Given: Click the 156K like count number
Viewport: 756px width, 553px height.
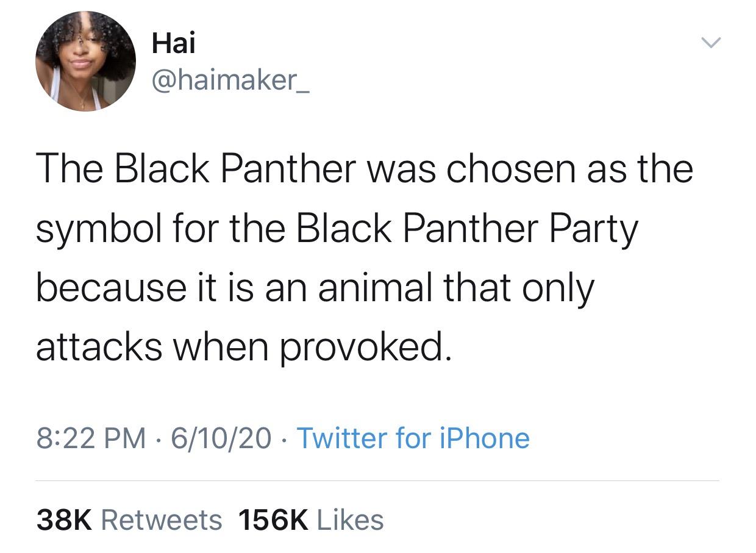Looking at the screenshot, I should pyautogui.click(x=273, y=520).
